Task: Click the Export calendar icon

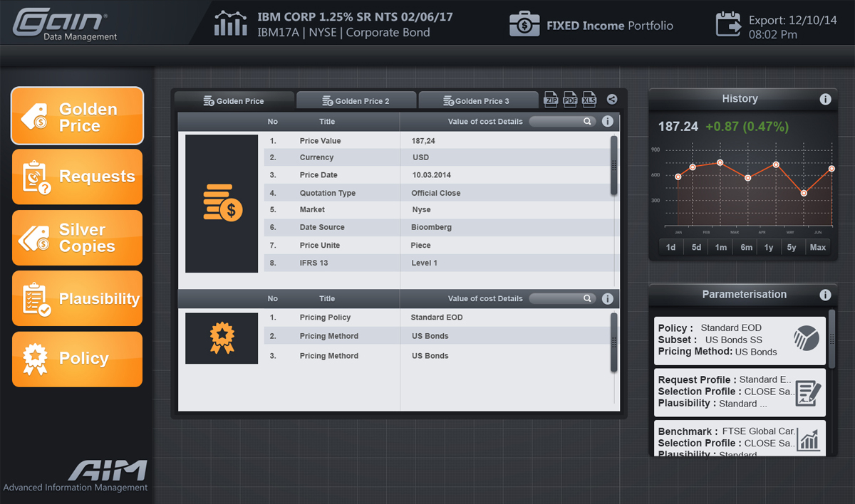Action: [729, 23]
